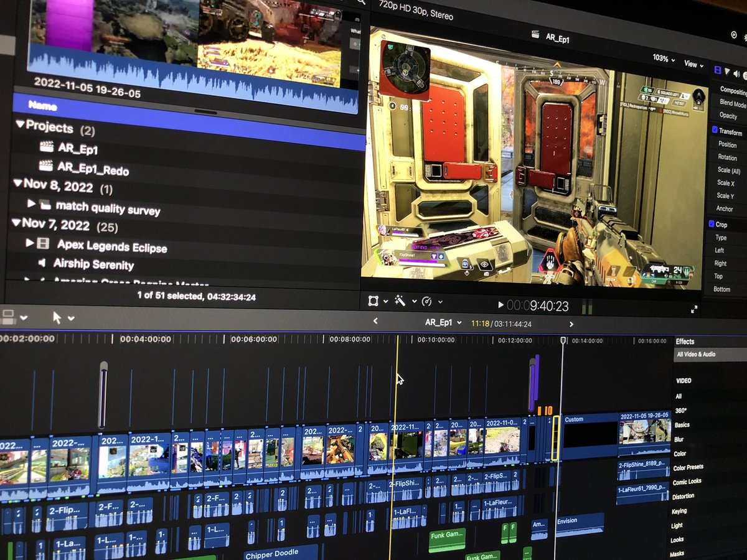Play the viewer with play button
Screen dimensions: 747x560
click(501, 305)
